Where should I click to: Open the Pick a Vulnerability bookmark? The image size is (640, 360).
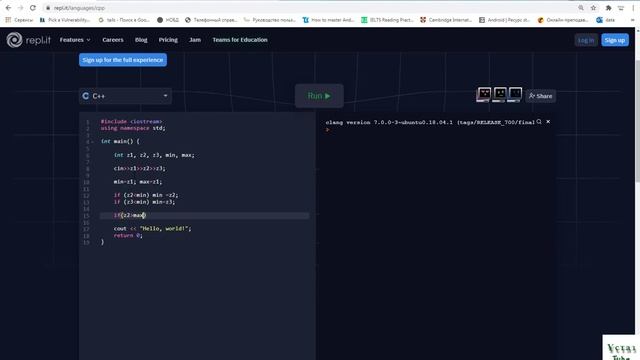pos(64,20)
